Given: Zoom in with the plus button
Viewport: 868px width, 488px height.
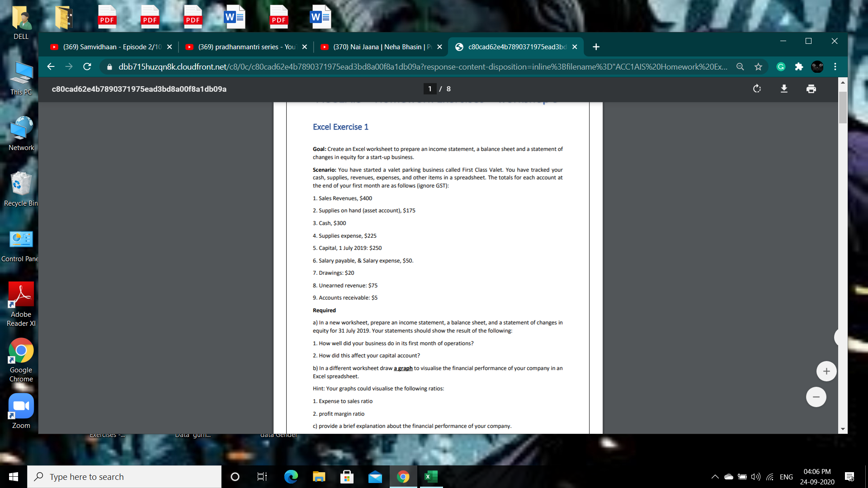Looking at the screenshot, I should tap(826, 371).
